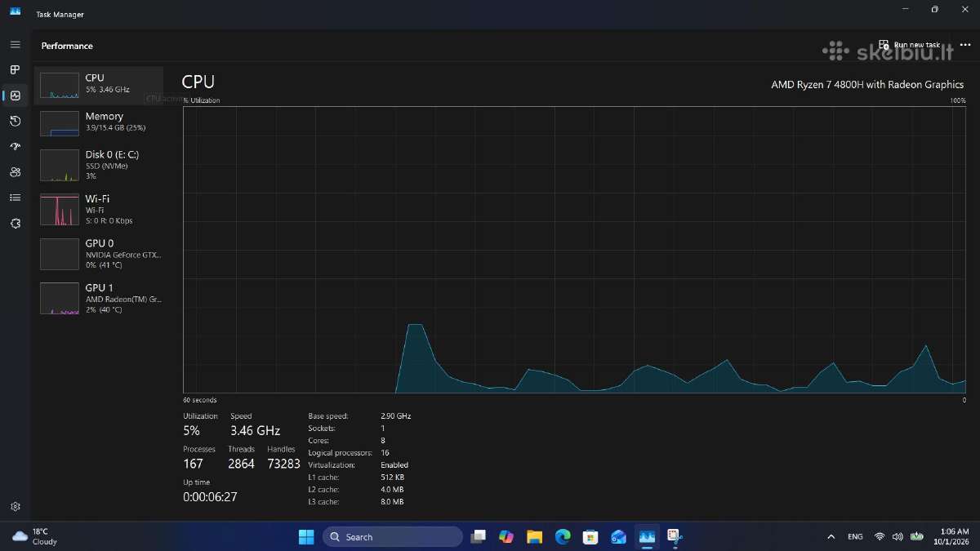Click the AMD Ryzen 7 4800H processor name
This screenshot has height=551, width=980.
tap(867, 84)
